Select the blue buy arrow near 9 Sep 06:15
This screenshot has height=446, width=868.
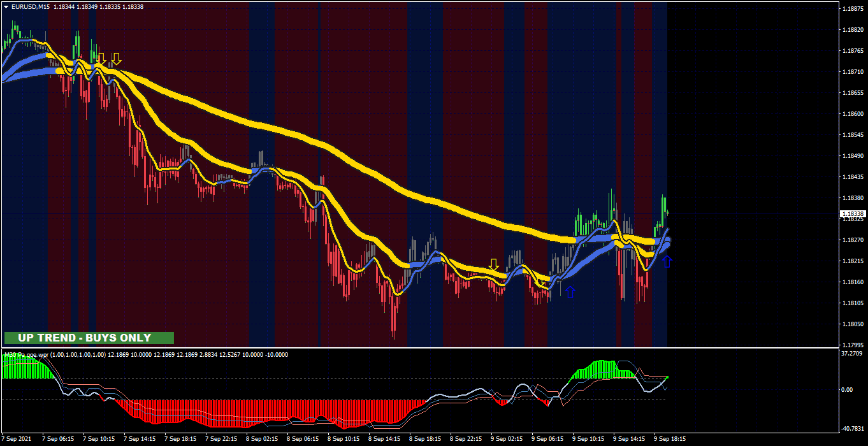[x=570, y=291]
